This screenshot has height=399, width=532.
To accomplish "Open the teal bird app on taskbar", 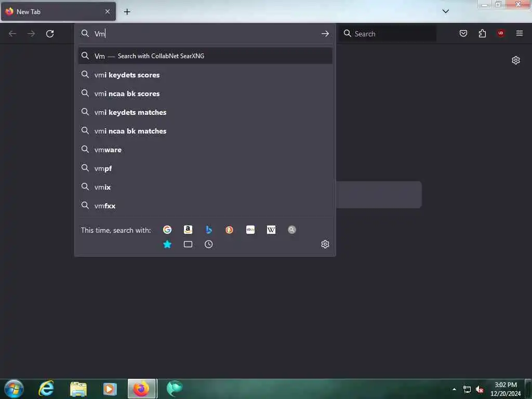I will point(175,389).
